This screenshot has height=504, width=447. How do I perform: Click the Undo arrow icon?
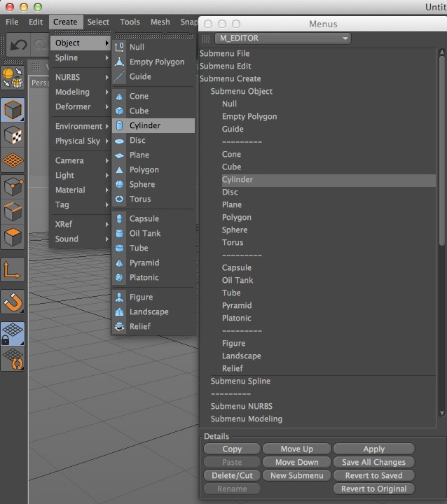[18, 44]
